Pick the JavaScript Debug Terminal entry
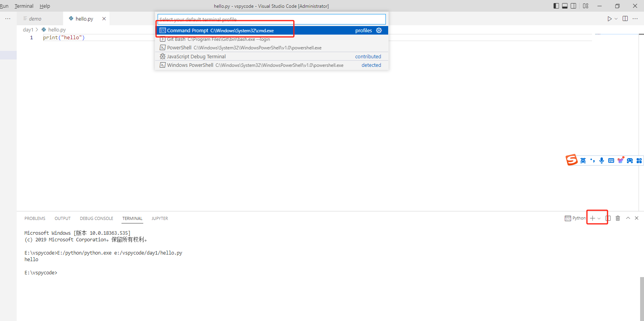The width and height of the screenshot is (644, 321). pos(272,56)
